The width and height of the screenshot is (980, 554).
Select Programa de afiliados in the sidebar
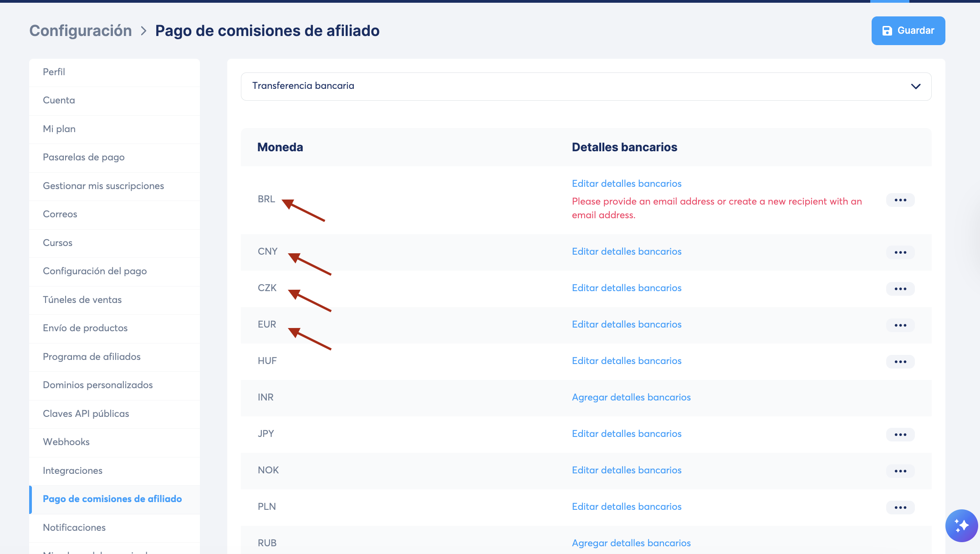coord(92,357)
